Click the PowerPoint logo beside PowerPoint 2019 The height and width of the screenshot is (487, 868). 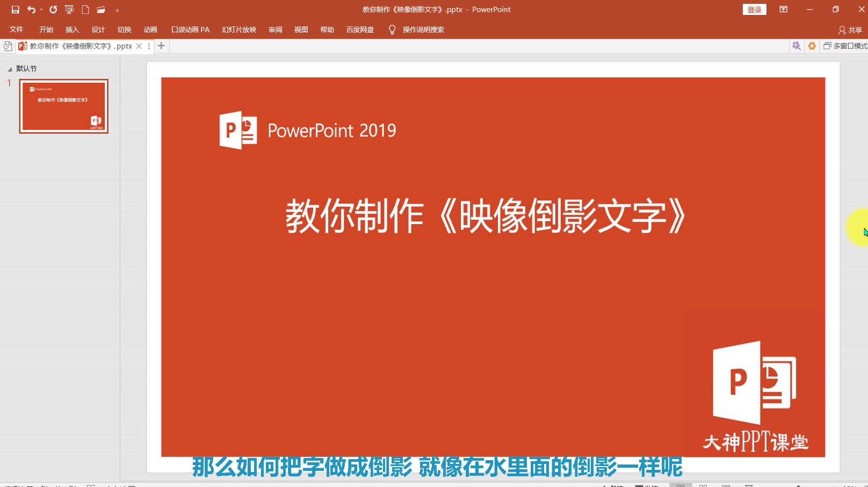(238, 130)
